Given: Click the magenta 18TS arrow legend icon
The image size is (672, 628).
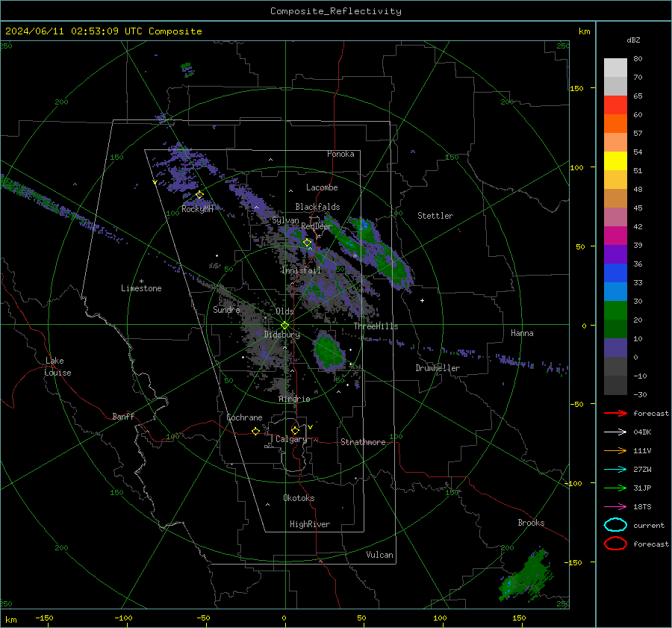Looking at the screenshot, I should coord(615,507).
